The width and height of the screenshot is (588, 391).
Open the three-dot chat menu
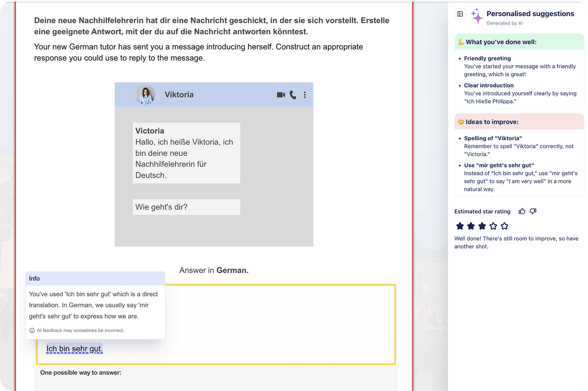click(x=305, y=95)
